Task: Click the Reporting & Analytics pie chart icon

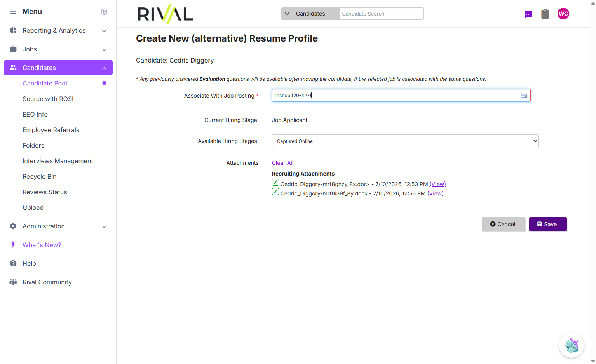Action: [13, 30]
